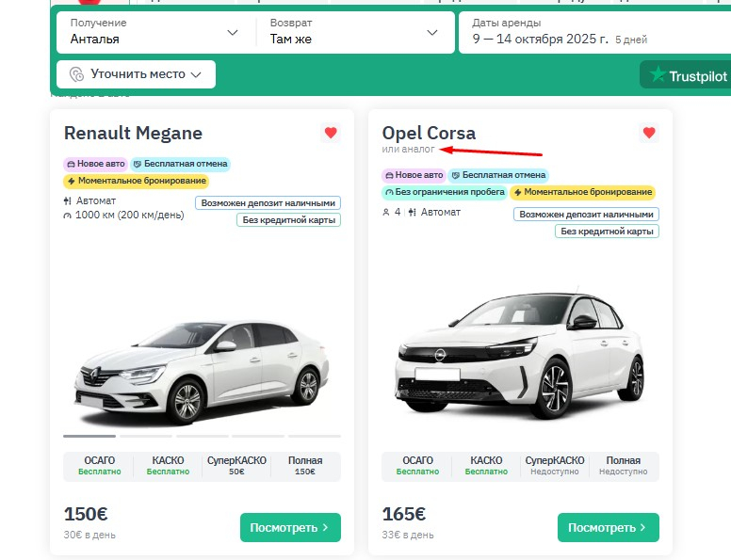The image size is (731, 560).
Task: Click Без ограничения пробега badge on Corsa
Action: point(444,192)
